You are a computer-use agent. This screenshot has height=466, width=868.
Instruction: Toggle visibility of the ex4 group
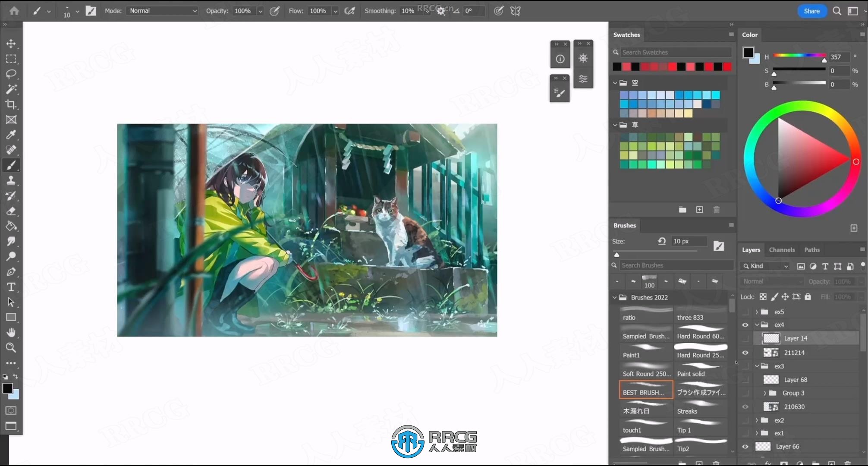pos(745,325)
